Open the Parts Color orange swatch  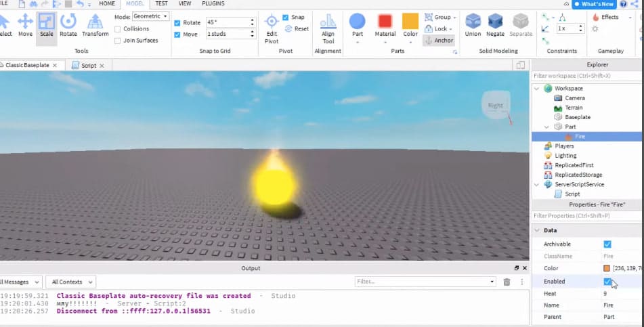click(410, 21)
